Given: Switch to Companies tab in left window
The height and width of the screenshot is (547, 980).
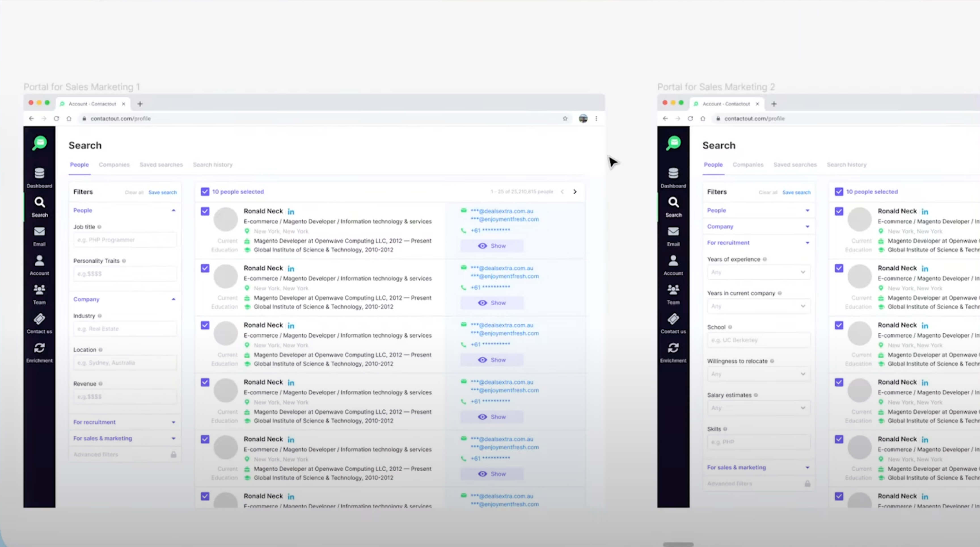Looking at the screenshot, I should point(114,165).
